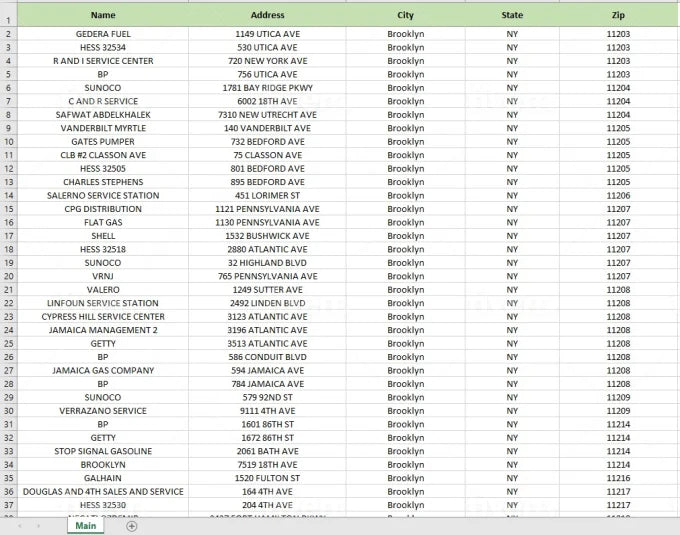
Task: Select the 586 CONDUIT BLVD cell
Action: pyautogui.click(x=267, y=356)
